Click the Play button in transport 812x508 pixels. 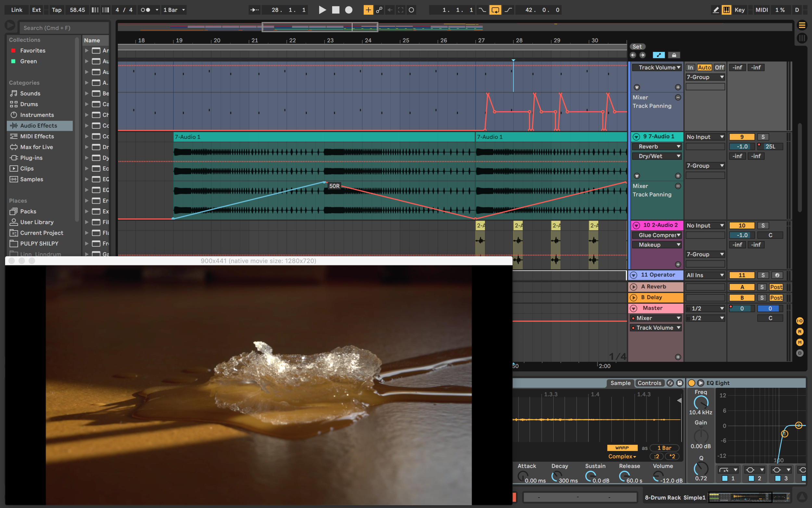point(322,10)
